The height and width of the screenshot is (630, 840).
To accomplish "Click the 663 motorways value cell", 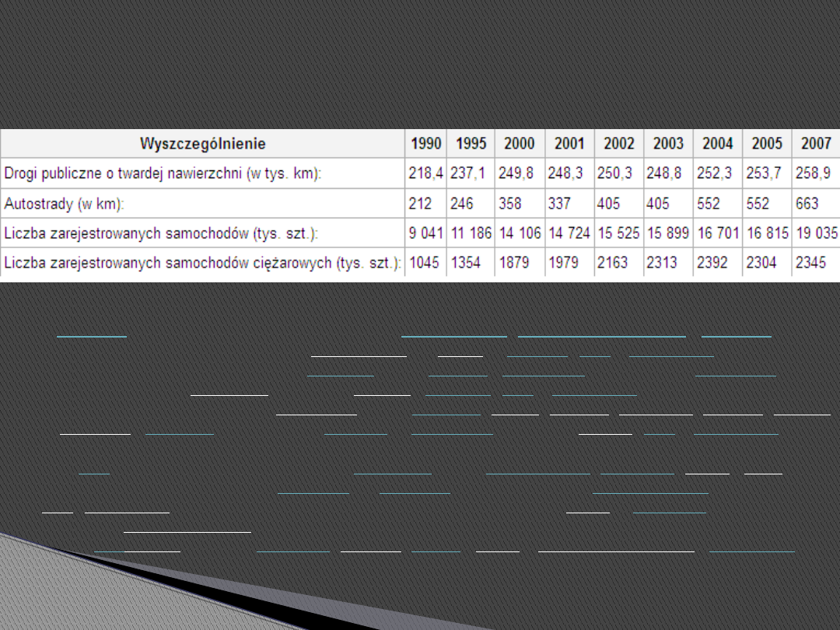I will click(807, 204).
